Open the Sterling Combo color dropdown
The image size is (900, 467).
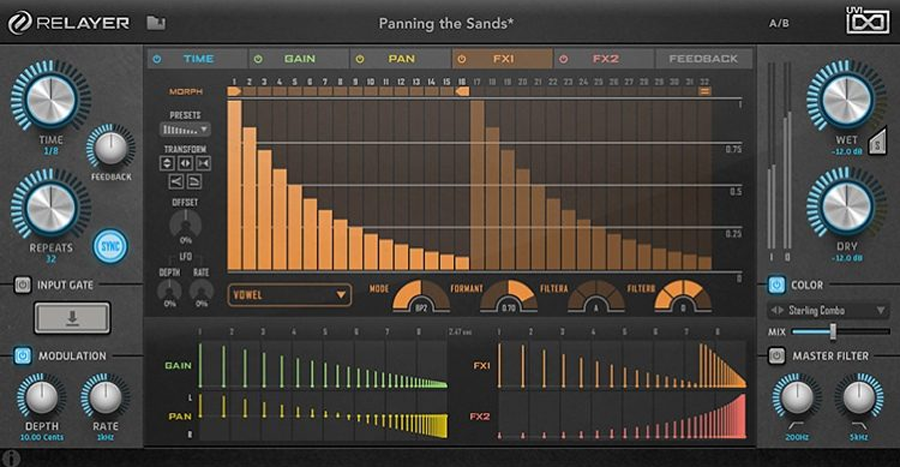point(828,310)
